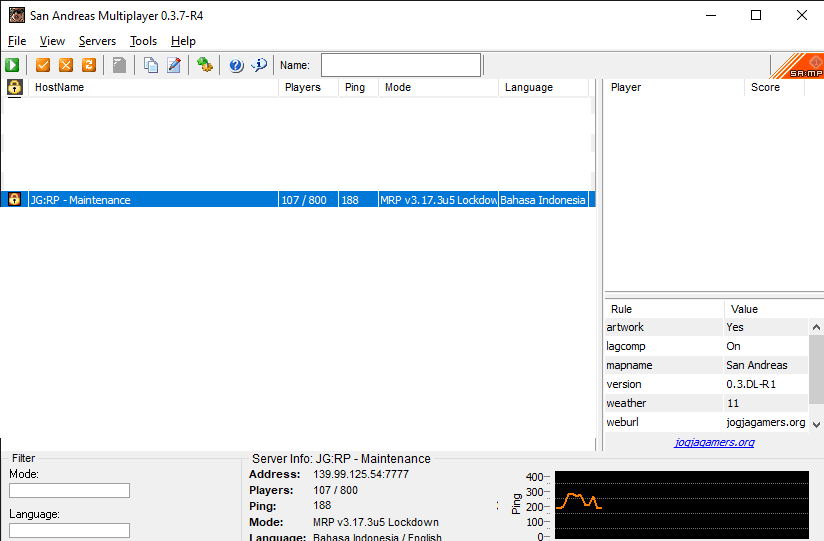Image resolution: width=824 pixels, height=541 pixels.
Task: Click the Language filter input field
Action: pyautogui.click(x=69, y=530)
